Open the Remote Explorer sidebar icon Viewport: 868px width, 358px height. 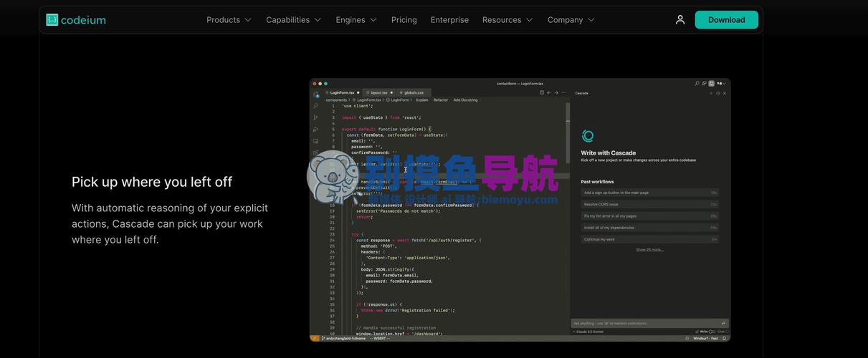[x=315, y=142]
